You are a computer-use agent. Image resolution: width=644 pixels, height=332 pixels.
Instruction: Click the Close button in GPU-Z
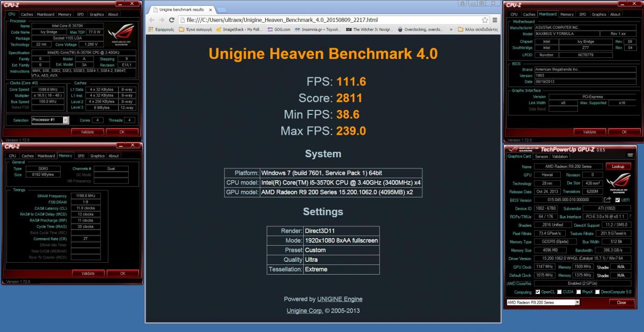click(621, 303)
